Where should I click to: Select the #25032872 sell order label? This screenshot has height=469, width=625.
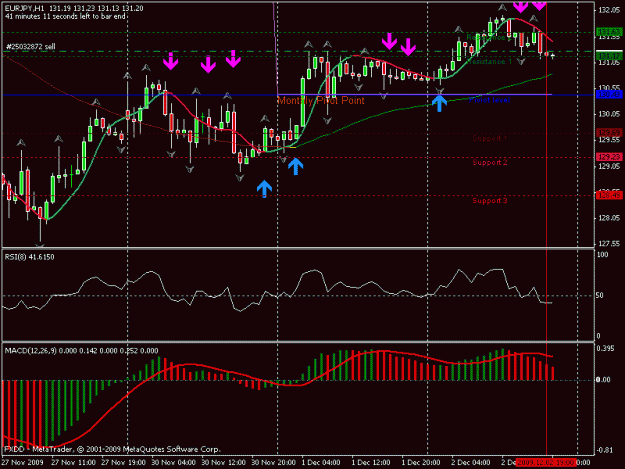(x=31, y=47)
